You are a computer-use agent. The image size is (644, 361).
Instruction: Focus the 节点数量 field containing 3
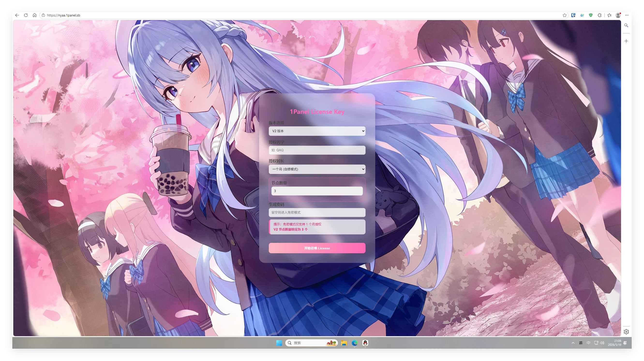317,191
